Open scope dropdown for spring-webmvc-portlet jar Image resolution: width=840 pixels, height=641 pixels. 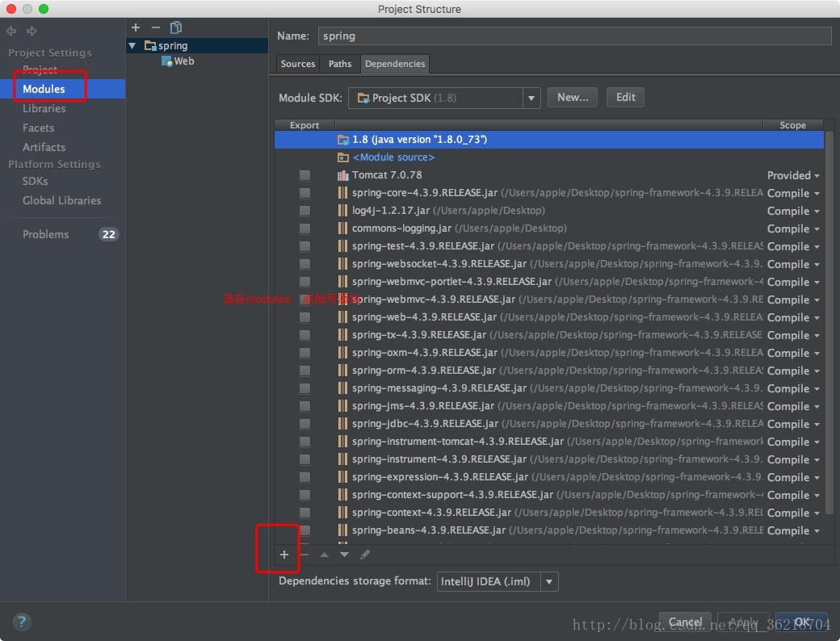tap(793, 282)
